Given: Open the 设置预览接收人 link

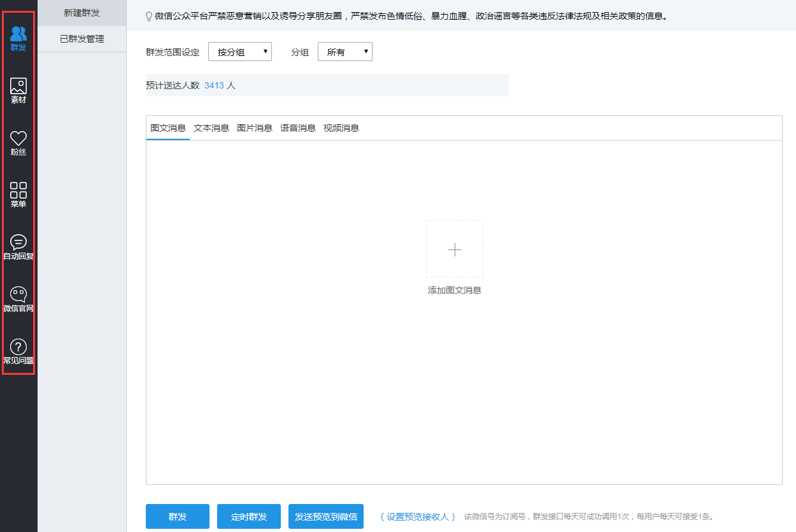Looking at the screenshot, I should (x=418, y=517).
